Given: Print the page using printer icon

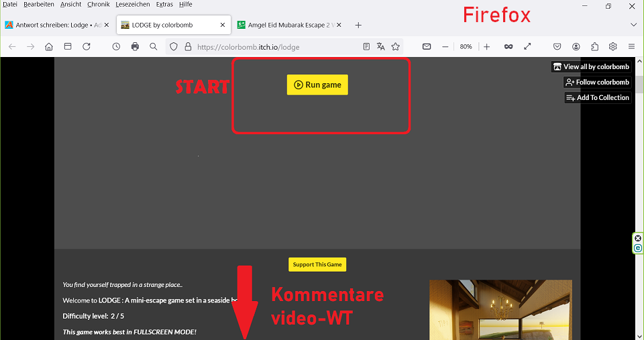Looking at the screenshot, I should tap(135, 47).
